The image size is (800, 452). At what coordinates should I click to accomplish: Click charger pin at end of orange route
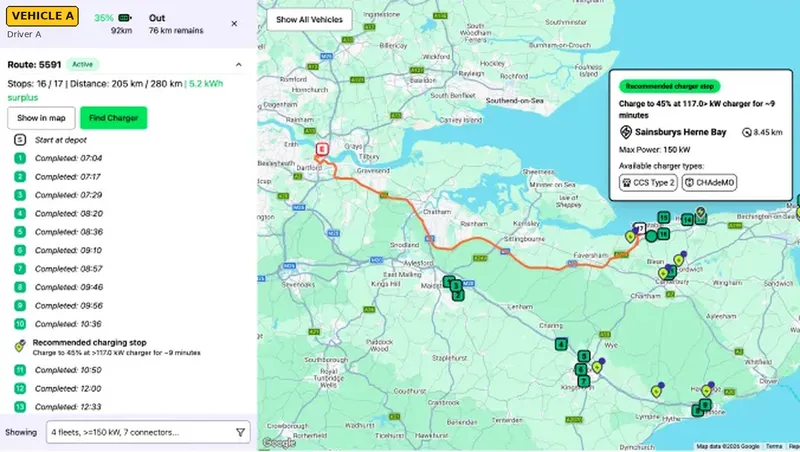pyautogui.click(x=631, y=237)
